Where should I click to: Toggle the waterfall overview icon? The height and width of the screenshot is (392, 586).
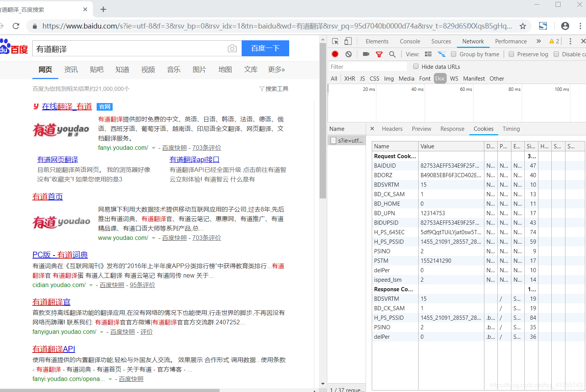tap(441, 54)
